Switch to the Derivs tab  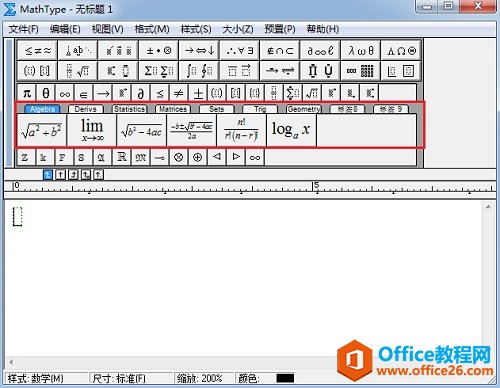point(86,109)
